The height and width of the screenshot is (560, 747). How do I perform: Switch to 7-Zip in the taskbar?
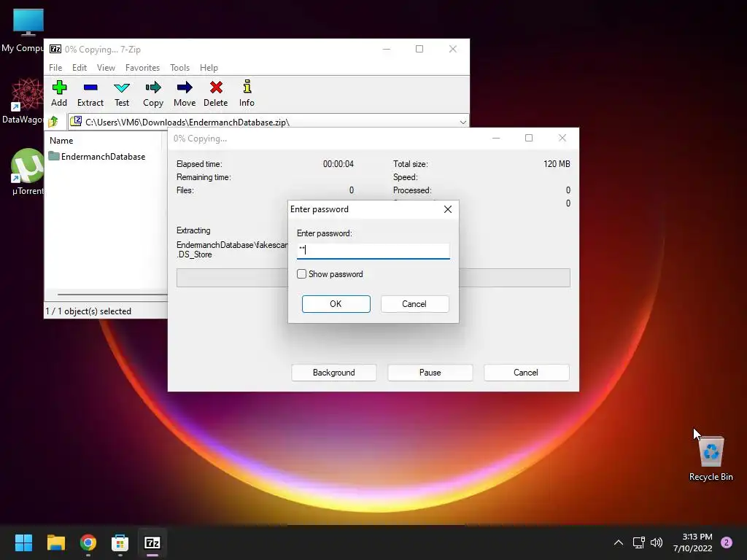152,542
